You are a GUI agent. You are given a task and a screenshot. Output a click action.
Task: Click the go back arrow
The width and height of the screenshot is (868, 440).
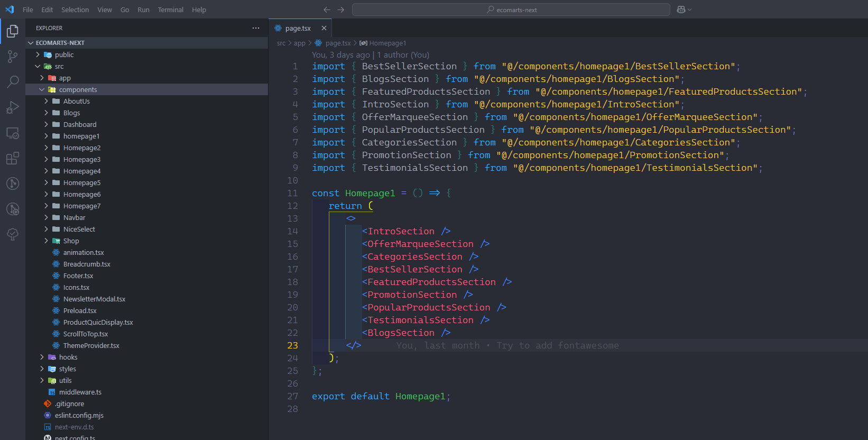[x=327, y=10]
